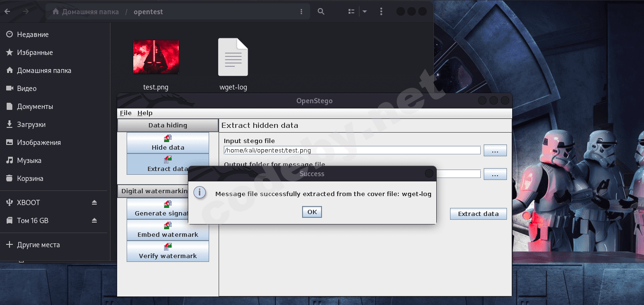Click Extract data action button
Viewport: 644px width, 305px height.
coord(478,214)
